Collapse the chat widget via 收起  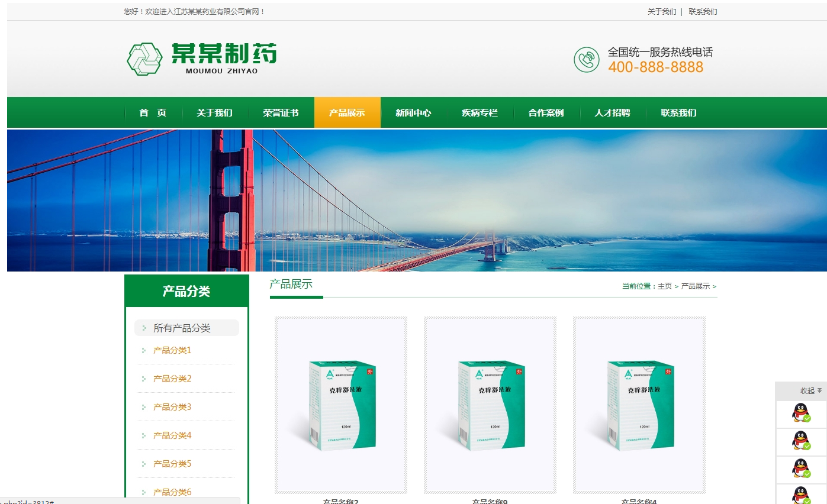coord(810,390)
